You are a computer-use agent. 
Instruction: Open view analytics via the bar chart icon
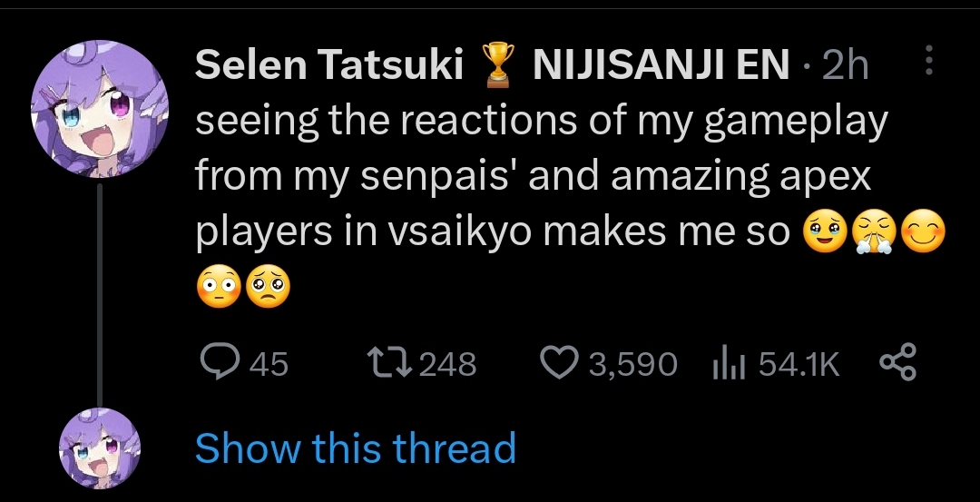coord(728,364)
